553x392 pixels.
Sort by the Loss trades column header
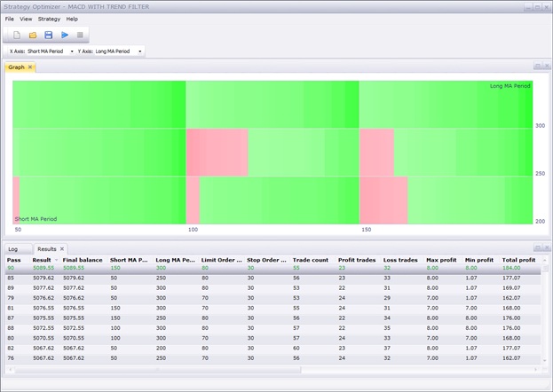(400, 260)
